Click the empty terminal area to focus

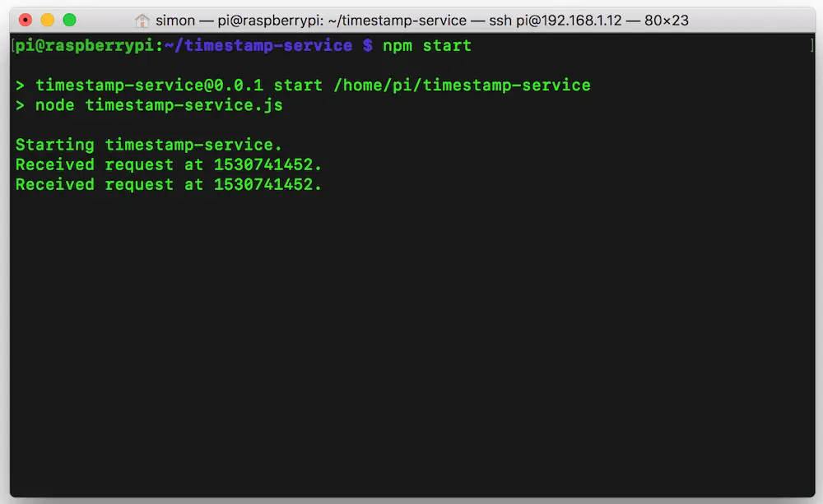pos(411,329)
